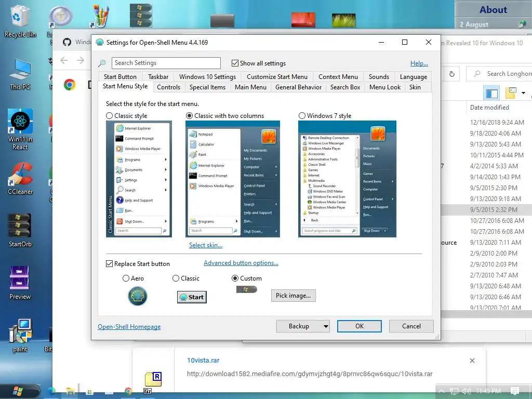The image size is (532, 399).
Task: Open File Explorer from the taskbar
Action: [70, 392]
